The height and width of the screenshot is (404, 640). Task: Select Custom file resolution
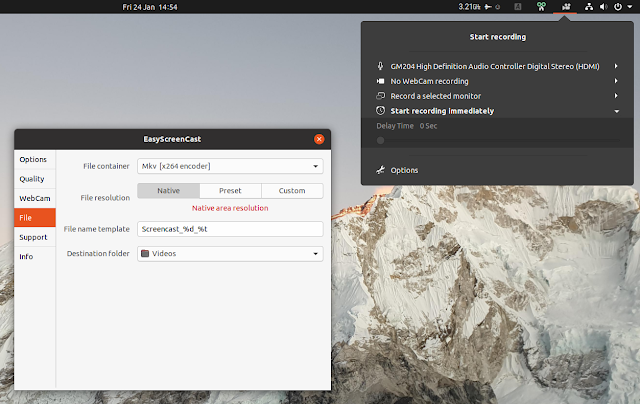(292, 191)
